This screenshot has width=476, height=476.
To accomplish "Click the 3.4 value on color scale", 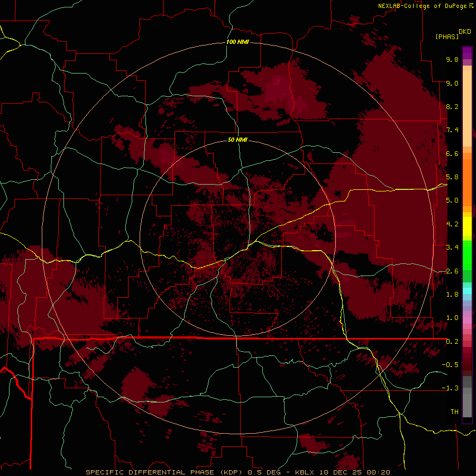I will pyautogui.click(x=452, y=248).
